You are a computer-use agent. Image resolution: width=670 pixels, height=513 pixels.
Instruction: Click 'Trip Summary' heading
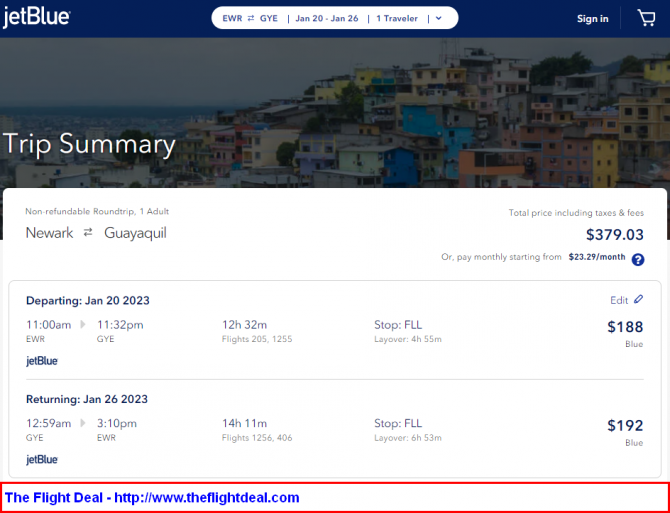pyautogui.click(x=89, y=145)
